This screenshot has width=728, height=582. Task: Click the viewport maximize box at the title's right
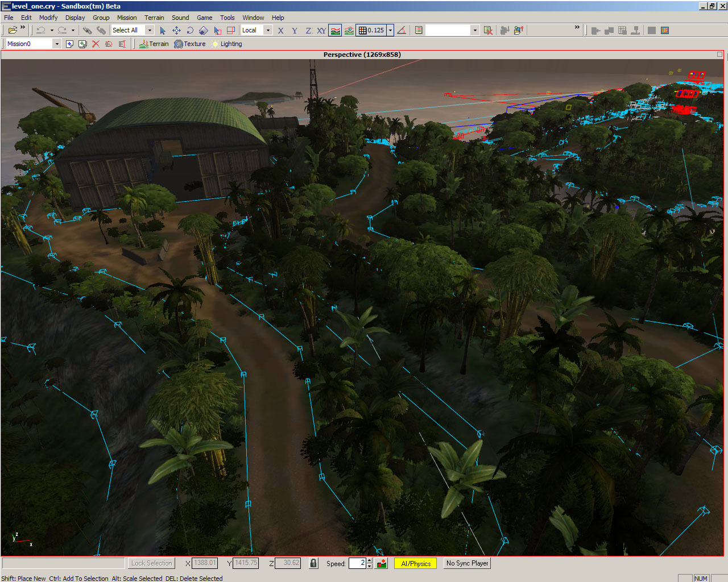tap(719, 55)
